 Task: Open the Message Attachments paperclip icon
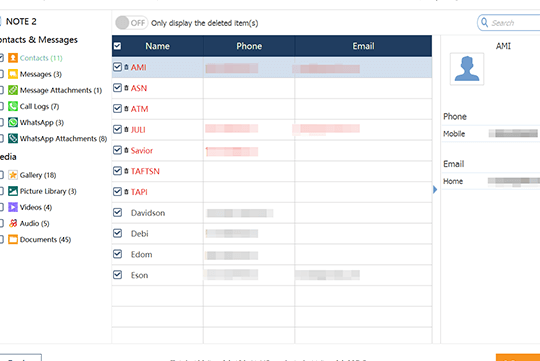coord(13,90)
